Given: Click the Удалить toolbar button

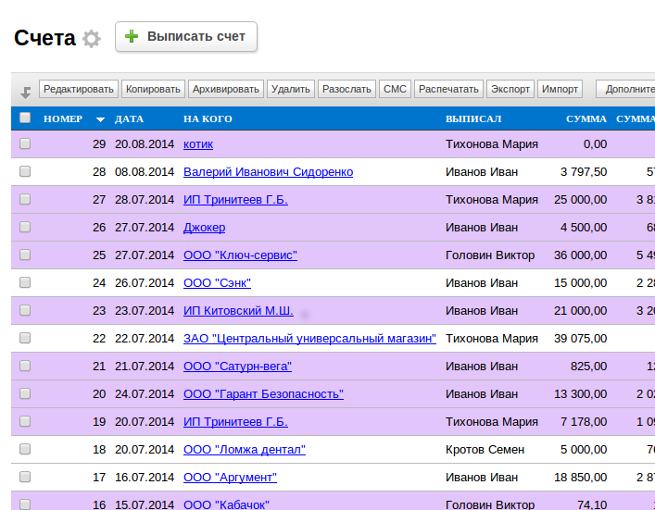Looking at the screenshot, I should (x=290, y=89).
